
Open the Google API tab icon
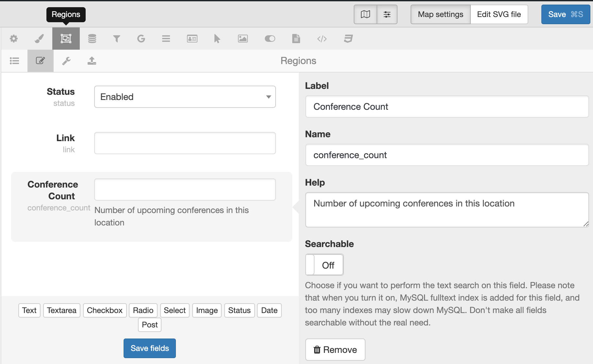tap(141, 39)
